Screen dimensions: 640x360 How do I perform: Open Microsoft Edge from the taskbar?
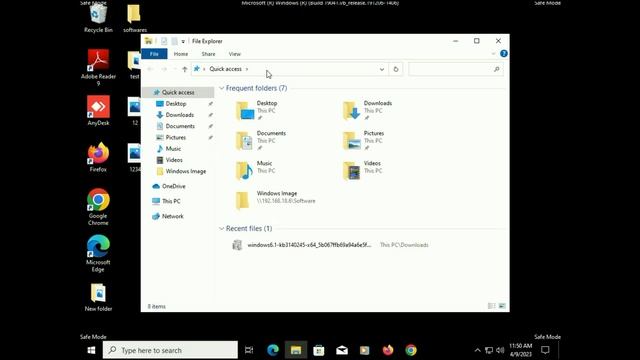click(273, 350)
